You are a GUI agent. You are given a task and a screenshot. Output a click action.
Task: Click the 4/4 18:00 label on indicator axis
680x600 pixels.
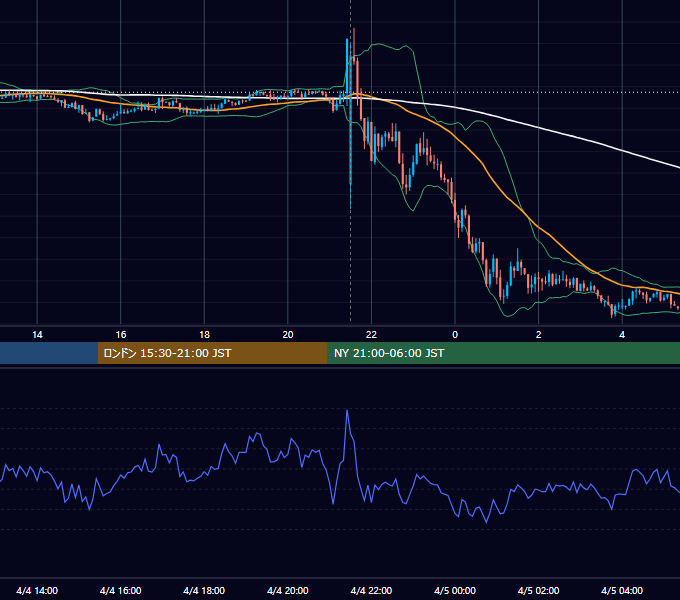click(x=204, y=590)
